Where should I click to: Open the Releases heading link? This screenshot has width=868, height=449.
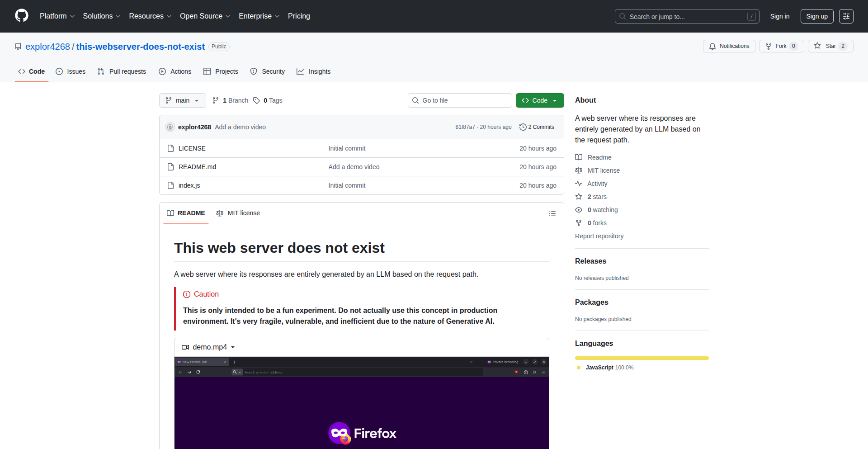pyautogui.click(x=590, y=261)
